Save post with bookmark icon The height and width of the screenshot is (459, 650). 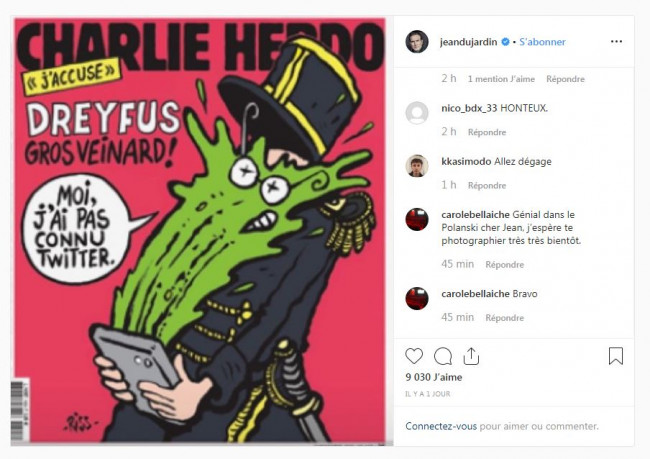click(616, 356)
